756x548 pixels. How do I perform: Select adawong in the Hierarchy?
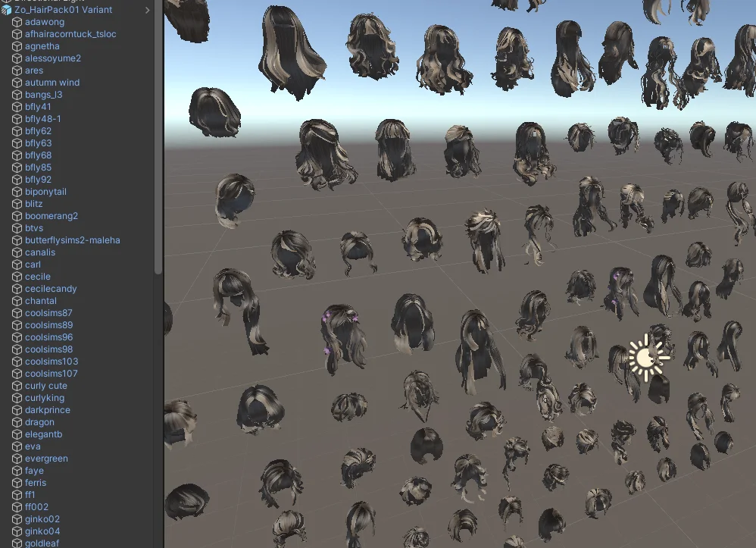pyautogui.click(x=45, y=22)
